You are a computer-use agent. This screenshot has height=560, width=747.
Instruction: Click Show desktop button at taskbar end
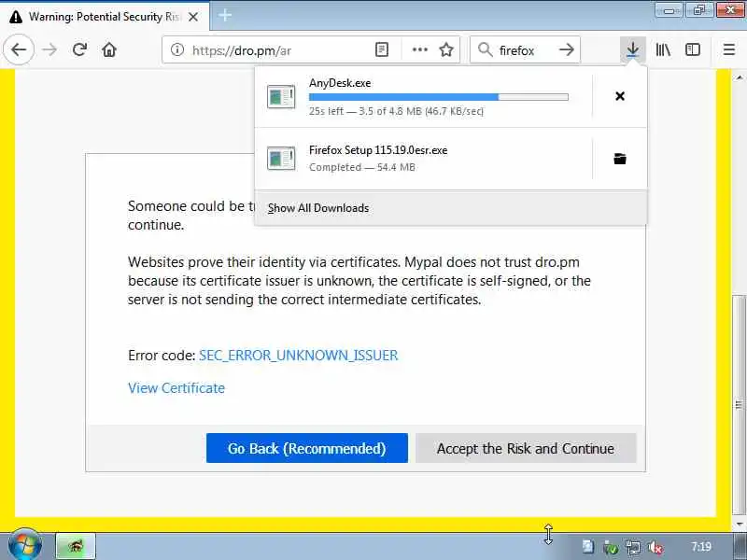click(740, 546)
